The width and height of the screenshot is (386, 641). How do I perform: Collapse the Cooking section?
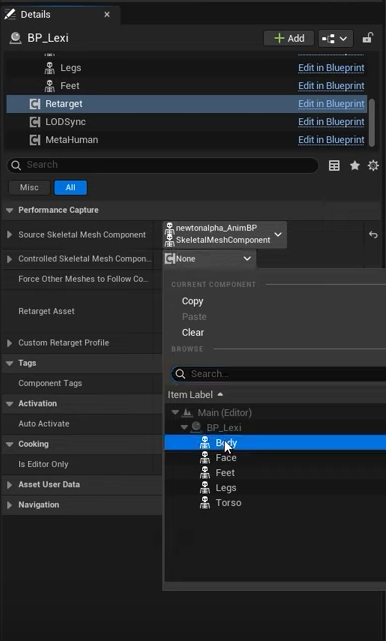[x=9, y=444]
